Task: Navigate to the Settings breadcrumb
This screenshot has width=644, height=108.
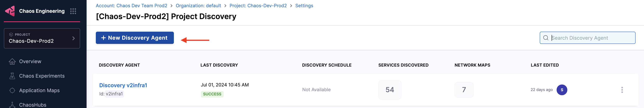Action: tap(304, 6)
